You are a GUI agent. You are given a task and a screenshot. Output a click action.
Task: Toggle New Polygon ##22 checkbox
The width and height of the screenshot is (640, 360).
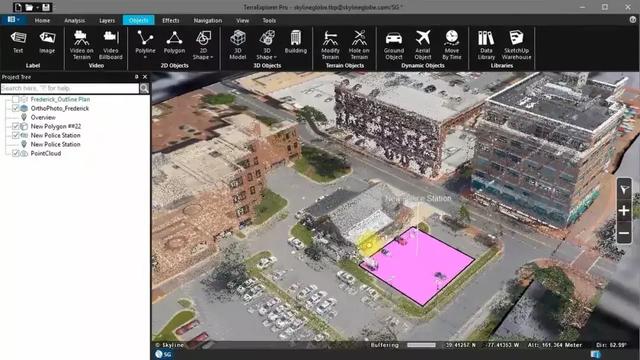[x=16, y=126]
